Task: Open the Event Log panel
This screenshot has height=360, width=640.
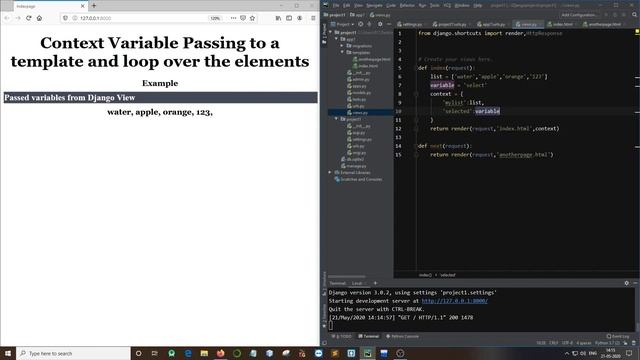Action: (x=618, y=336)
